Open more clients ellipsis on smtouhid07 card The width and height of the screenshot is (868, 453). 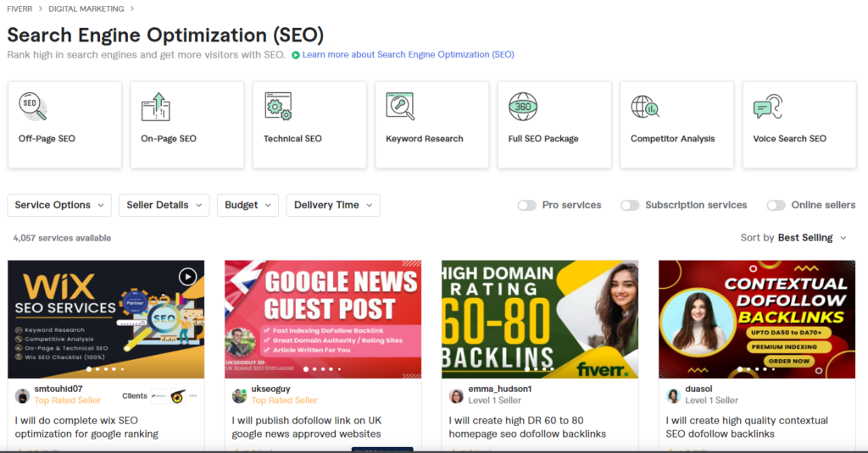click(192, 395)
